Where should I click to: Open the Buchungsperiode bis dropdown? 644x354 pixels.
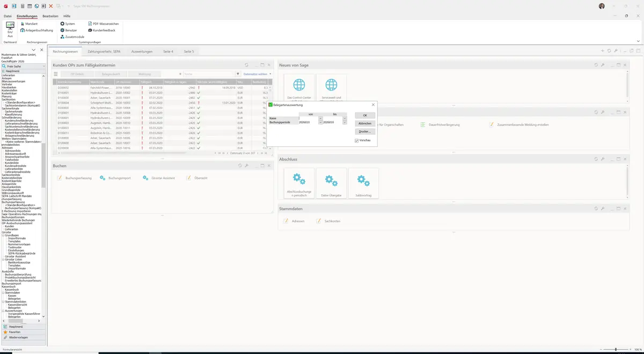(x=345, y=122)
